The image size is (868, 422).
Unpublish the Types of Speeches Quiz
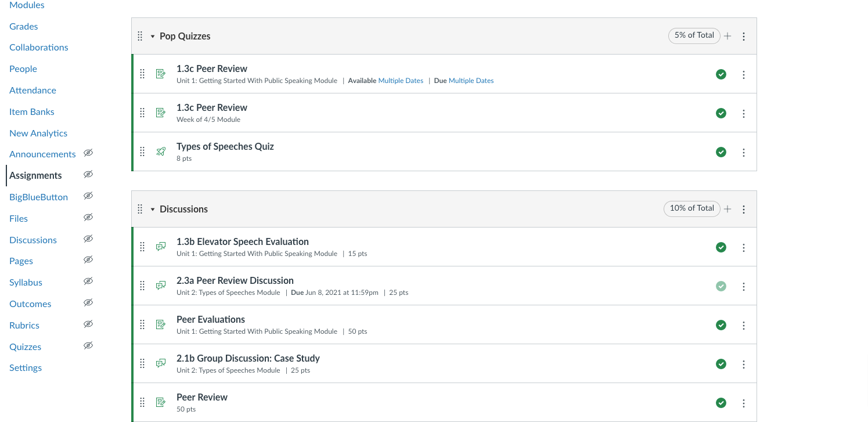coord(721,152)
